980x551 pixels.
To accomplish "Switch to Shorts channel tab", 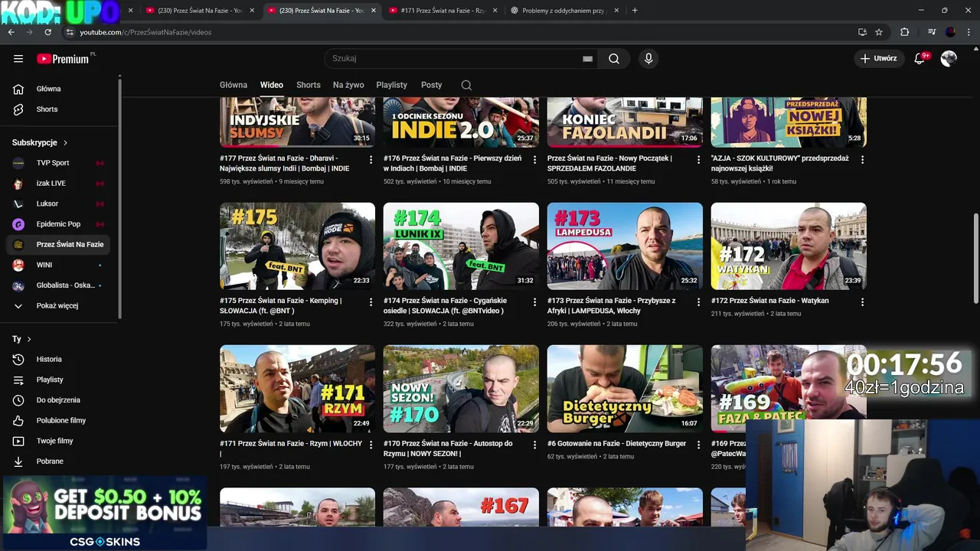I will (309, 85).
